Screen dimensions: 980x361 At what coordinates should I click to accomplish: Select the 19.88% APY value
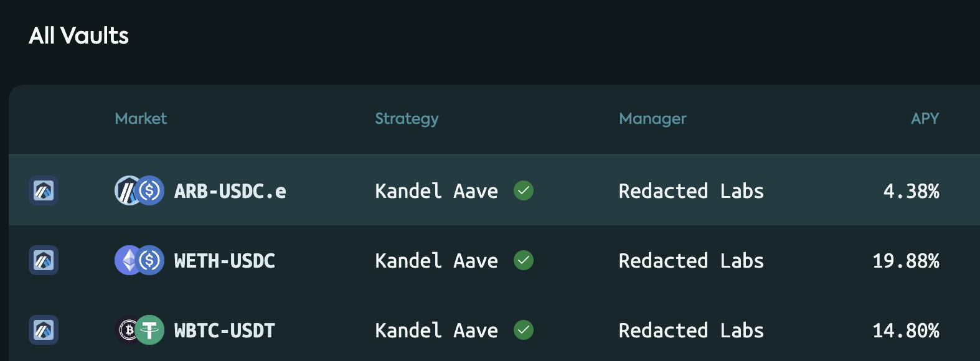point(906,261)
